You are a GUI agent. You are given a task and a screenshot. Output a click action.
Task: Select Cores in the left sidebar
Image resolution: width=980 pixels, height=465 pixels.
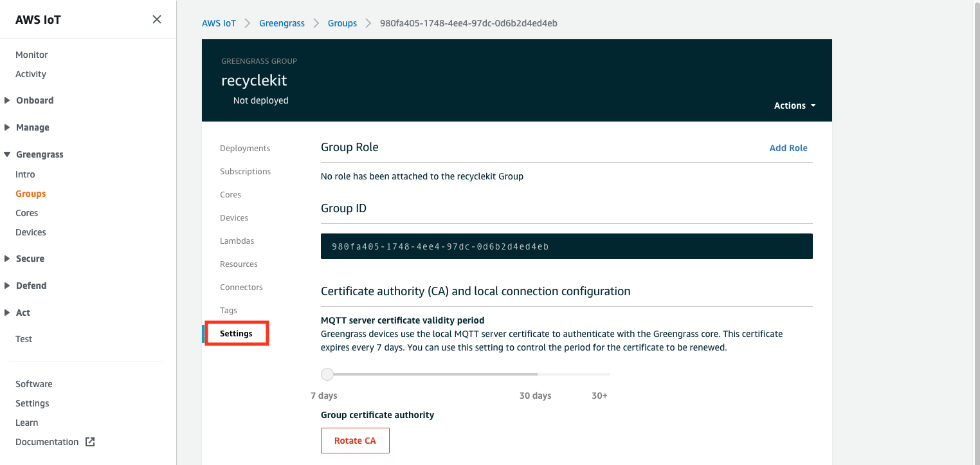27,213
